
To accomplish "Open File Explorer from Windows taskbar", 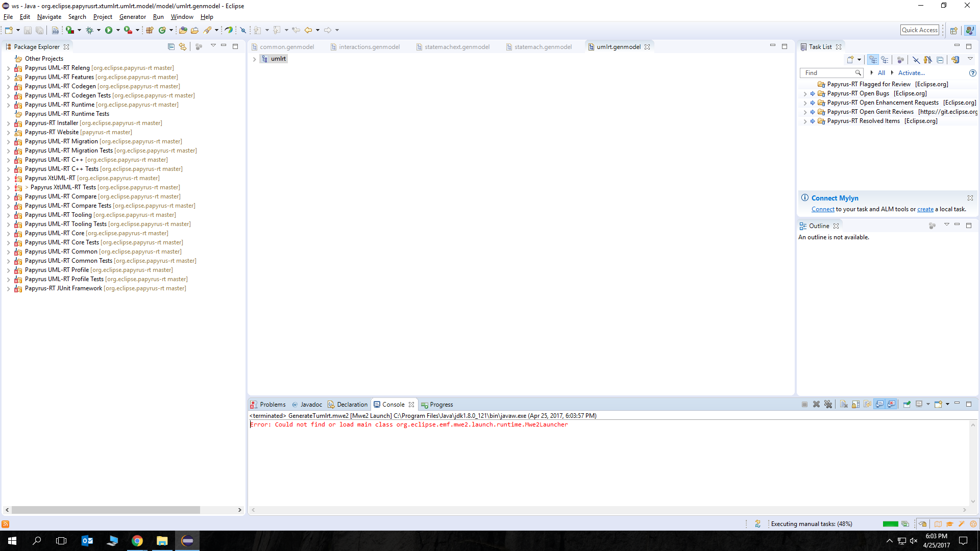I will tap(162, 541).
